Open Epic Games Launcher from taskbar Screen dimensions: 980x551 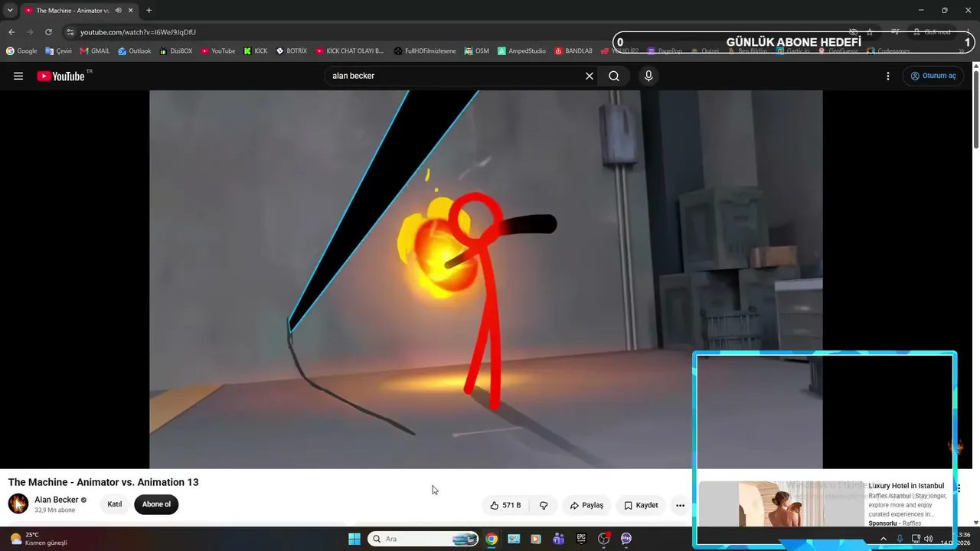(581, 539)
